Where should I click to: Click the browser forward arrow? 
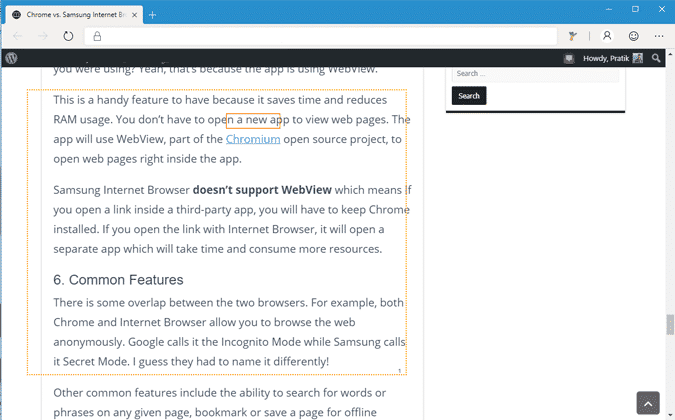[x=43, y=36]
